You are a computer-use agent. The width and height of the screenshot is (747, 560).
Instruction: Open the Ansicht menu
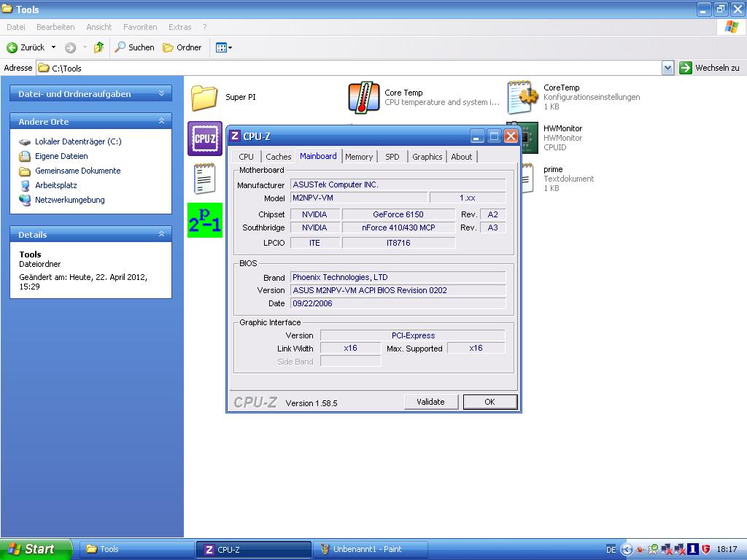coord(99,27)
